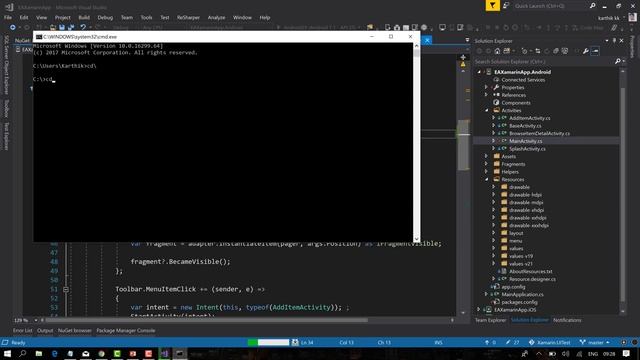
Task: Collapse the EAXamarinApp.Android project node
Action: coord(479,72)
